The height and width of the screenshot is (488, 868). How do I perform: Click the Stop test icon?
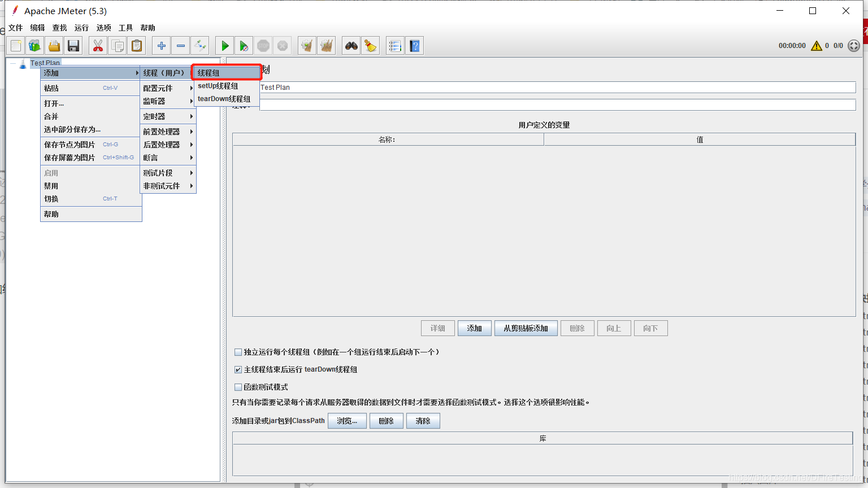(x=263, y=46)
